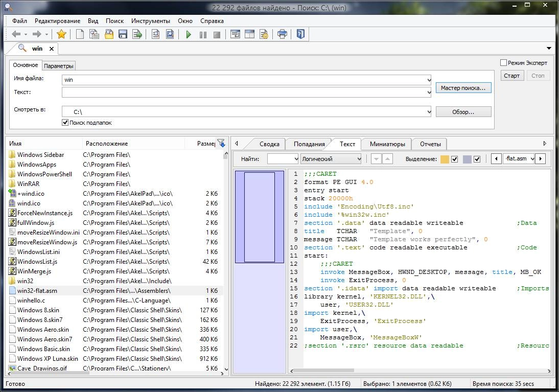
Task: Open the Favorites star icon
Action: (61, 34)
